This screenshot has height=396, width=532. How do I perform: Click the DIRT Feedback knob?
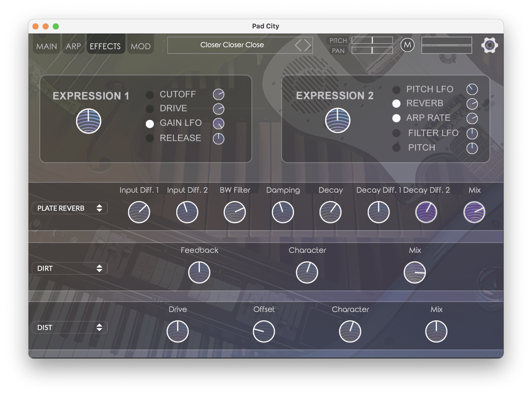[199, 272]
